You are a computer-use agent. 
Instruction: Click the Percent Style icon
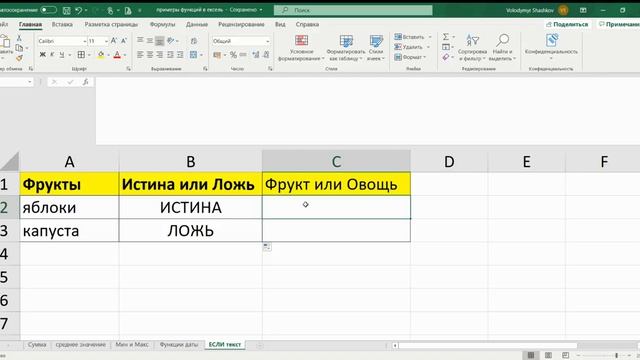(233, 55)
